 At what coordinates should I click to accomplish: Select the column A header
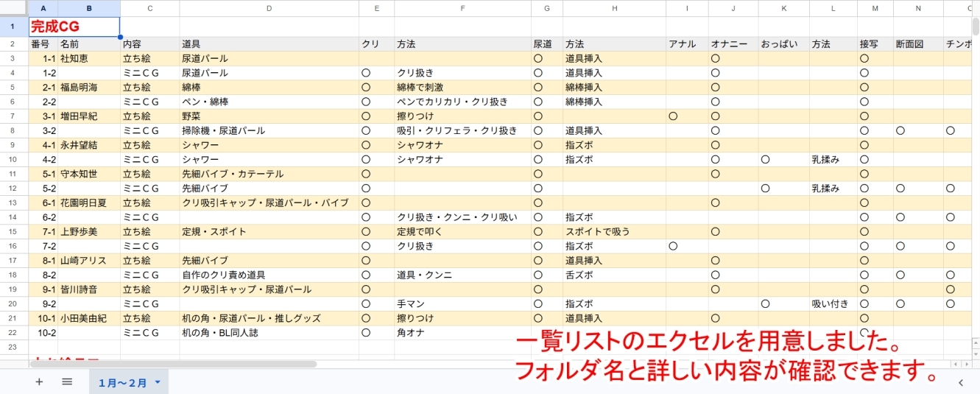43,8
